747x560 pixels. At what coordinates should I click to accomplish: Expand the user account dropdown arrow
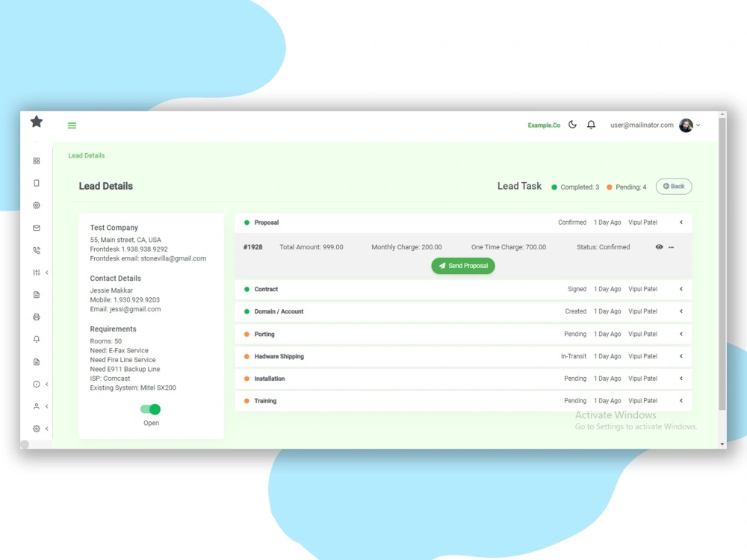698,125
